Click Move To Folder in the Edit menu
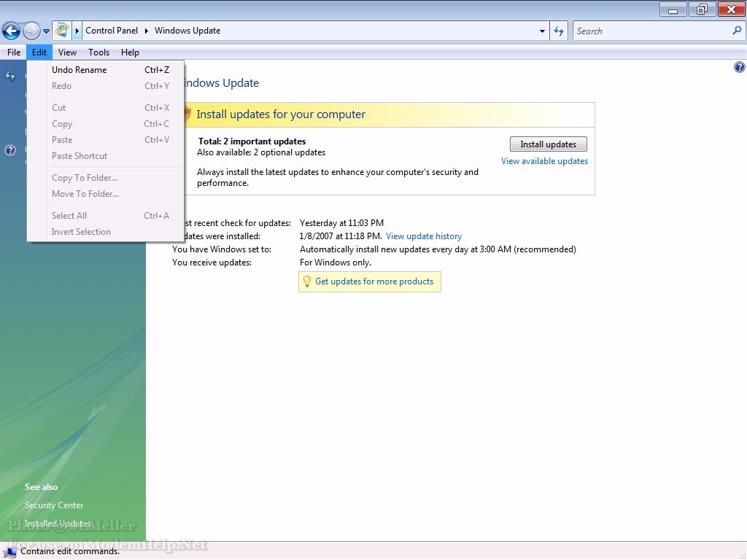 pos(107,194)
